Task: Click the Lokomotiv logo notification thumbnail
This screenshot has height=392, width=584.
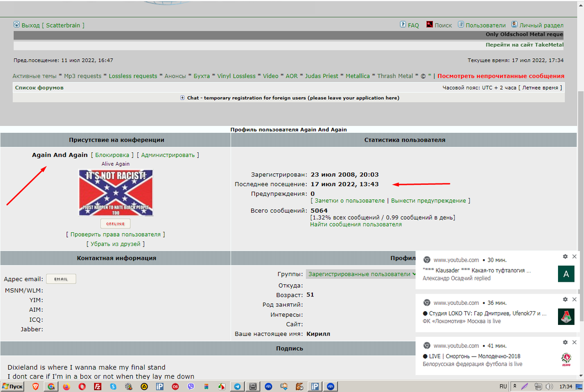Action: tap(566, 317)
